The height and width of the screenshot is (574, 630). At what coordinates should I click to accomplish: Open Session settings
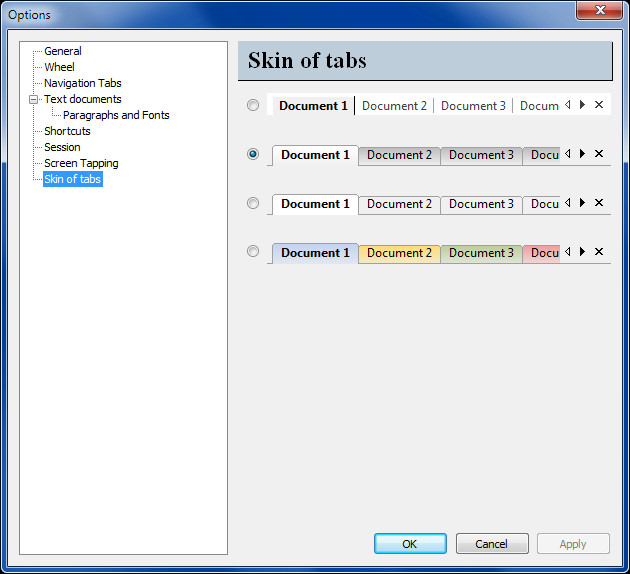(x=62, y=147)
